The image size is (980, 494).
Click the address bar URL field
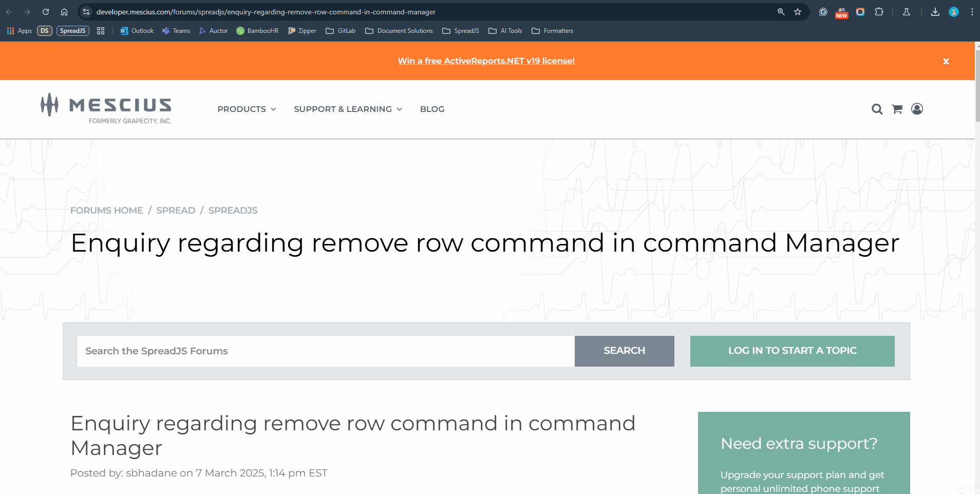[431, 12]
